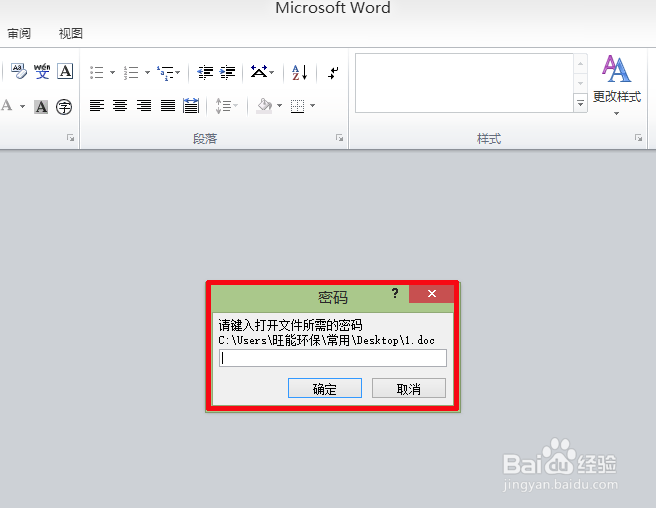Expand the Bullets dropdown arrow
This screenshot has height=508, width=656.
(x=113, y=72)
